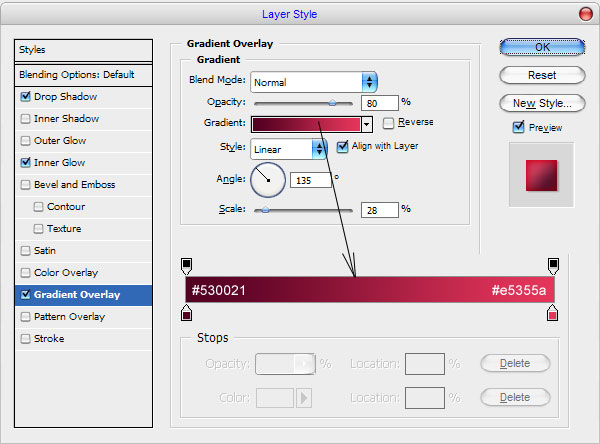Select the dark maroon left color stop
600x444 pixels.
[x=186, y=314]
